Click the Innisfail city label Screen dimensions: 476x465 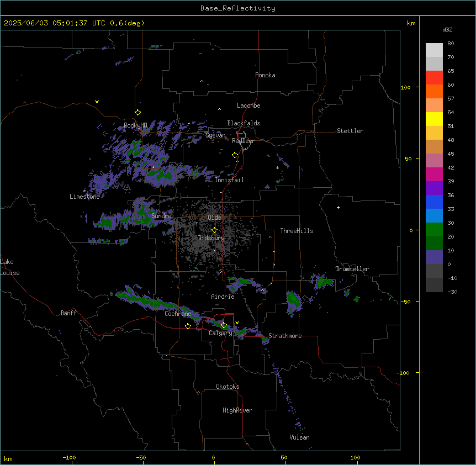click(x=229, y=180)
